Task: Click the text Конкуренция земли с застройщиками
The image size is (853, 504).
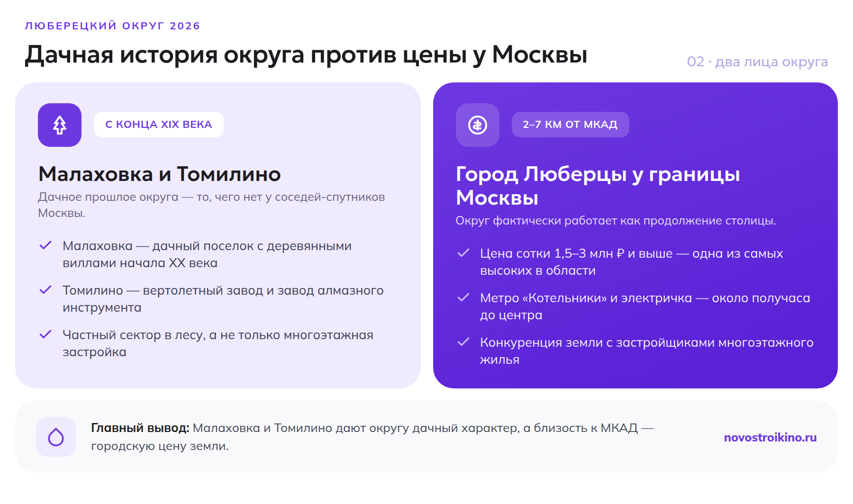Action: (x=647, y=351)
